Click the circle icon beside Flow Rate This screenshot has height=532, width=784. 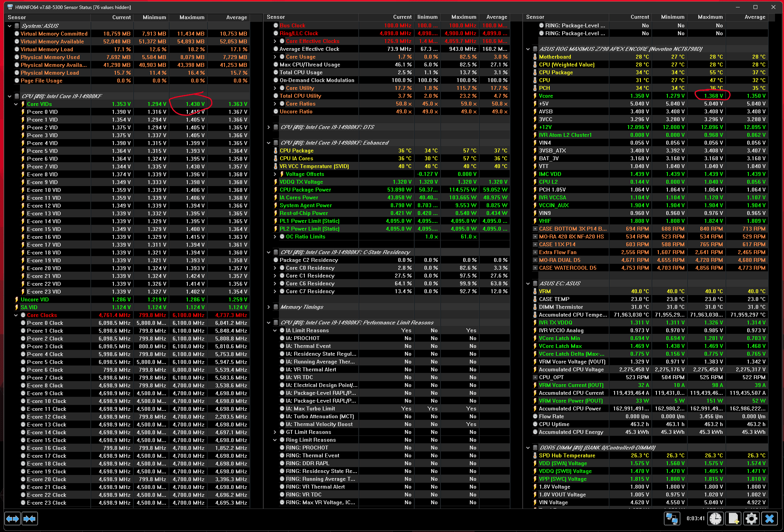535,416
